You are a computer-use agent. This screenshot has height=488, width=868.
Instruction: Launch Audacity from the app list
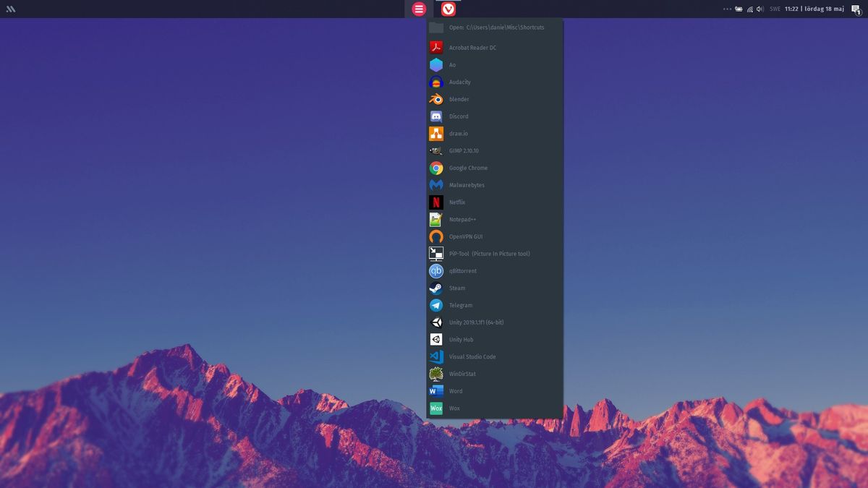(x=459, y=82)
